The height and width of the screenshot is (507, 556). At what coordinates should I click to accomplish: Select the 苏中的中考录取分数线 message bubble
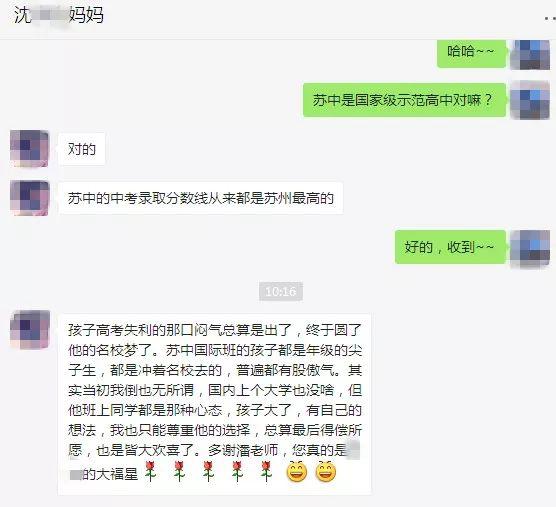[201, 198]
